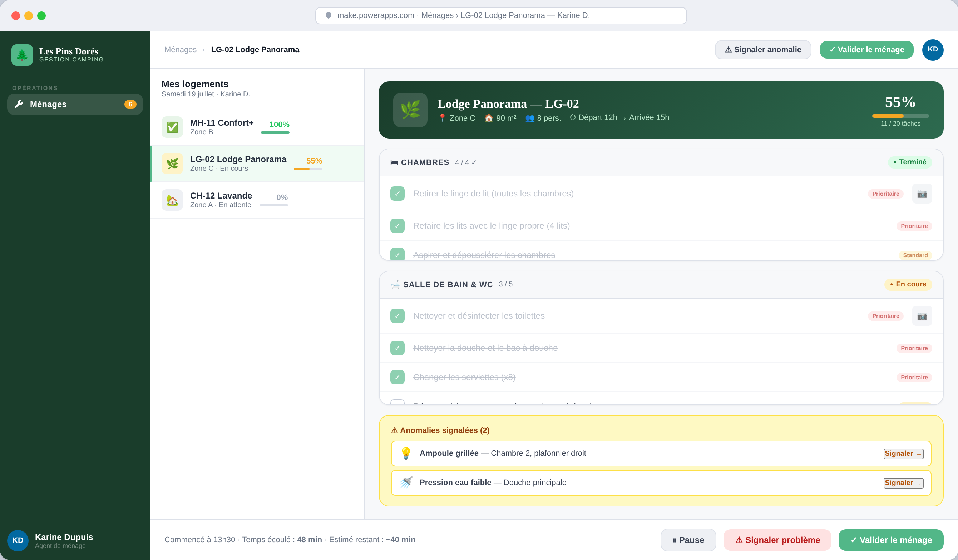The image size is (958, 560).
Task: Click Signaler for Pression eau faible
Action: [x=903, y=483]
